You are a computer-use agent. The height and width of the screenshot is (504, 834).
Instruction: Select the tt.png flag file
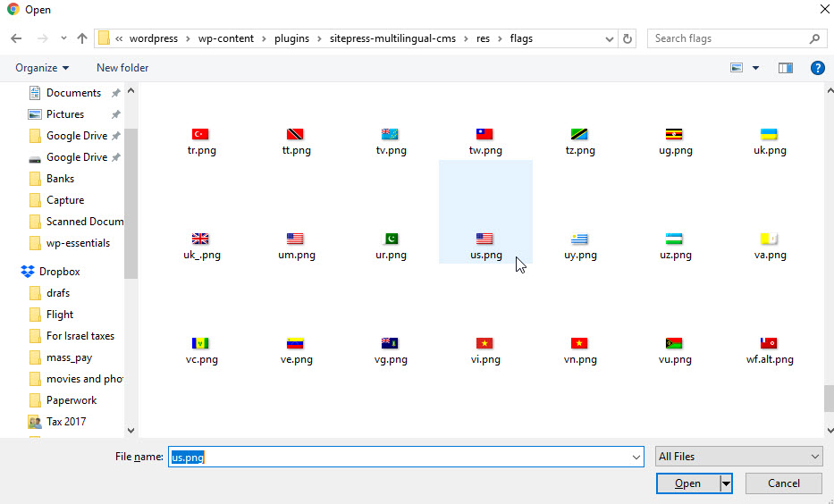296,142
